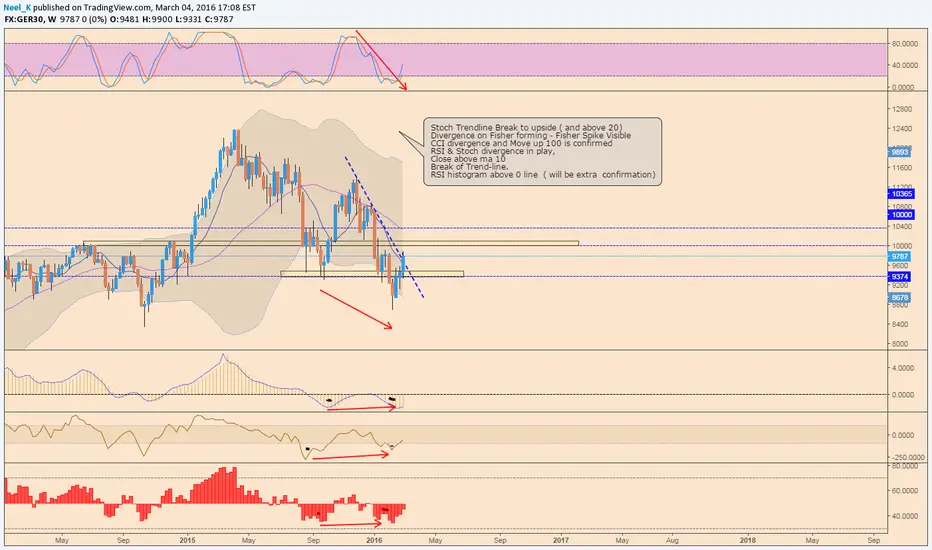Select the FX:GER30, W symbol label
Screen dimensions: 932x550
[x=30, y=19]
